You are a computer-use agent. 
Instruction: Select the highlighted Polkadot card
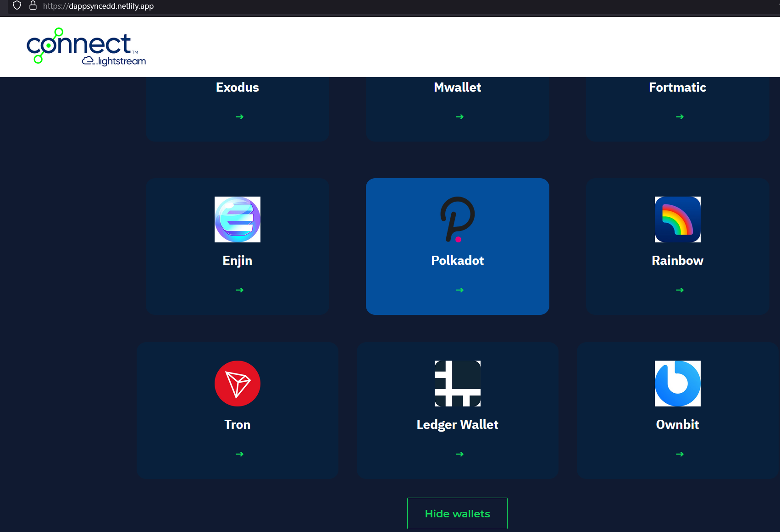coord(457,246)
